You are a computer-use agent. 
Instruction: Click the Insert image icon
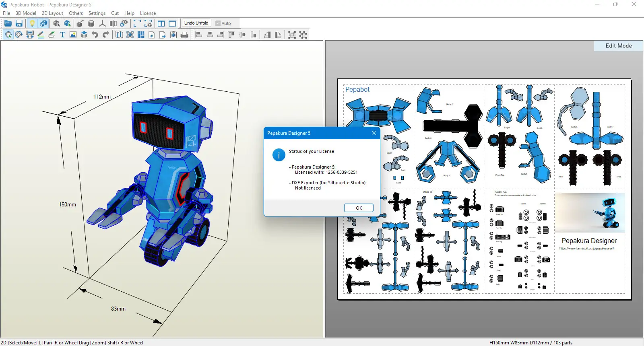(73, 35)
